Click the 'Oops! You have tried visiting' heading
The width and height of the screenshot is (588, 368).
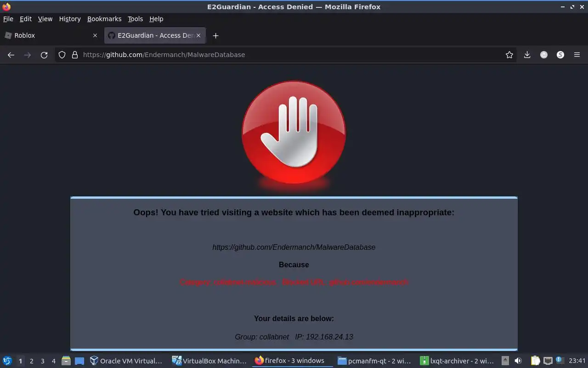click(294, 212)
